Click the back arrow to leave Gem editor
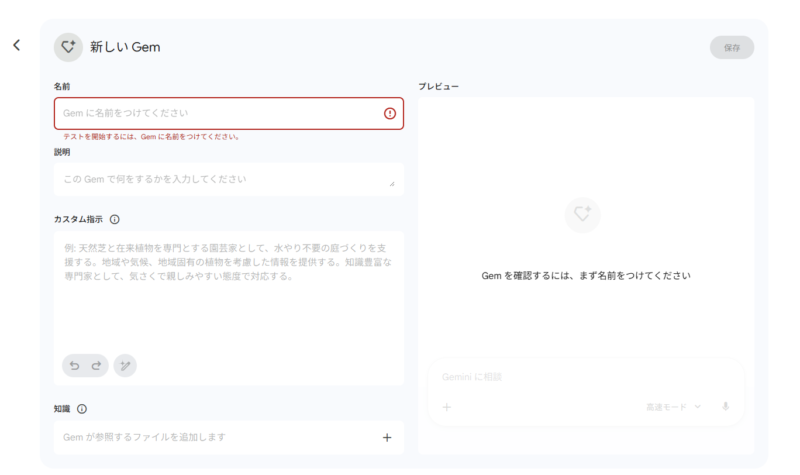The image size is (800, 475). tap(16, 46)
